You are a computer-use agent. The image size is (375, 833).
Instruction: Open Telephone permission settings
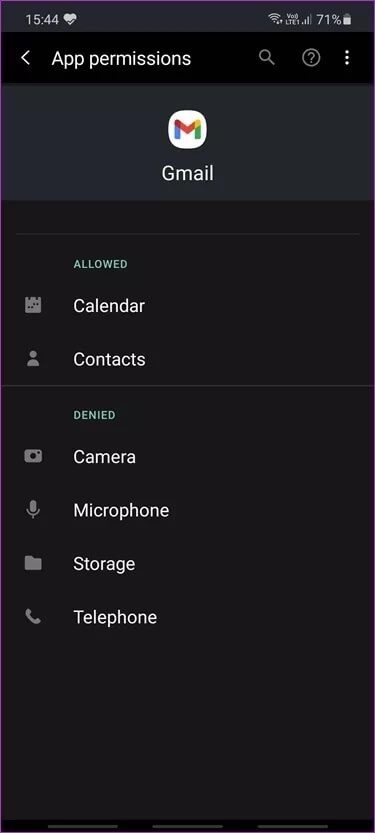pyautogui.click(x=188, y=617)
